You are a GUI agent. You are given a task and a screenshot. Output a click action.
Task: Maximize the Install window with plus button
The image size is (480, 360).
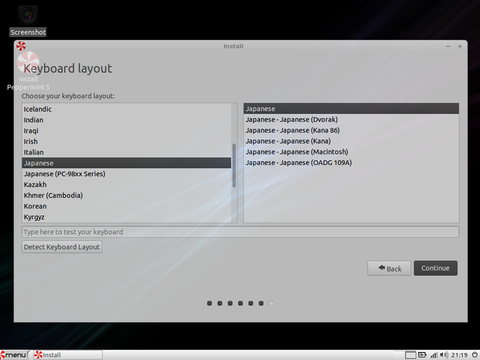tap(460, 46)
